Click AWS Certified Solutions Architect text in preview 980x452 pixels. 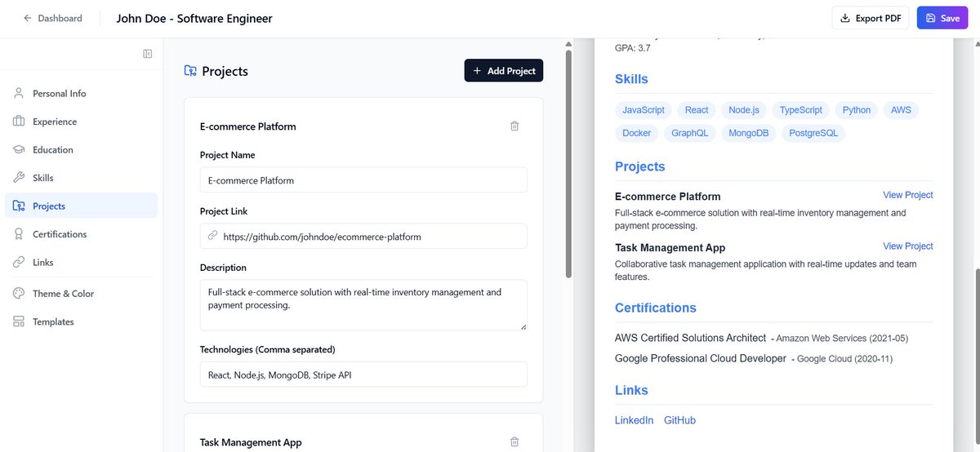(x=690, y=338)
